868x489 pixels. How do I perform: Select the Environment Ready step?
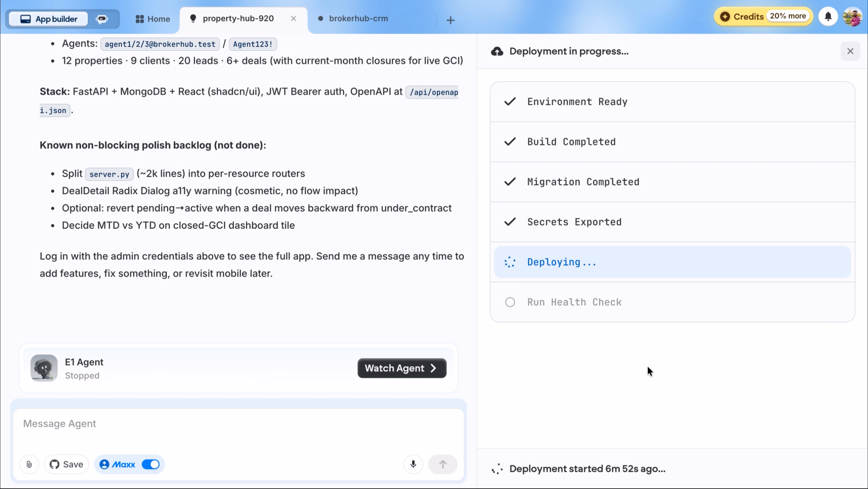click(x=672, y=102)
